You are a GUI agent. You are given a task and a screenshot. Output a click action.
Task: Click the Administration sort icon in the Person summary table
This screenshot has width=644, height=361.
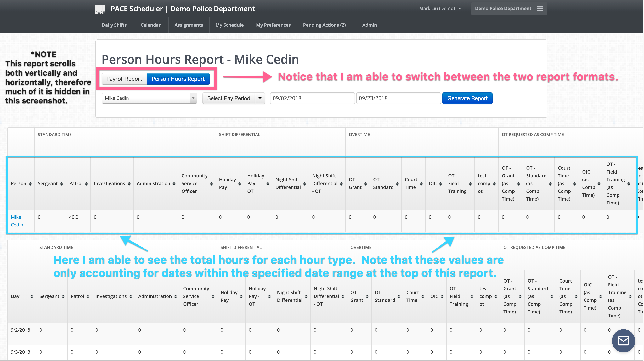click(174, 184)
